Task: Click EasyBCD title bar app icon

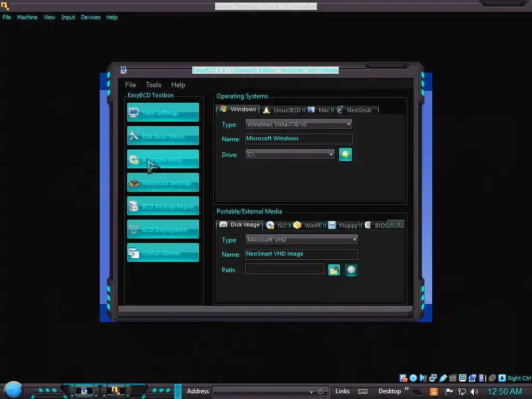Action: click(x=124, y=70)
